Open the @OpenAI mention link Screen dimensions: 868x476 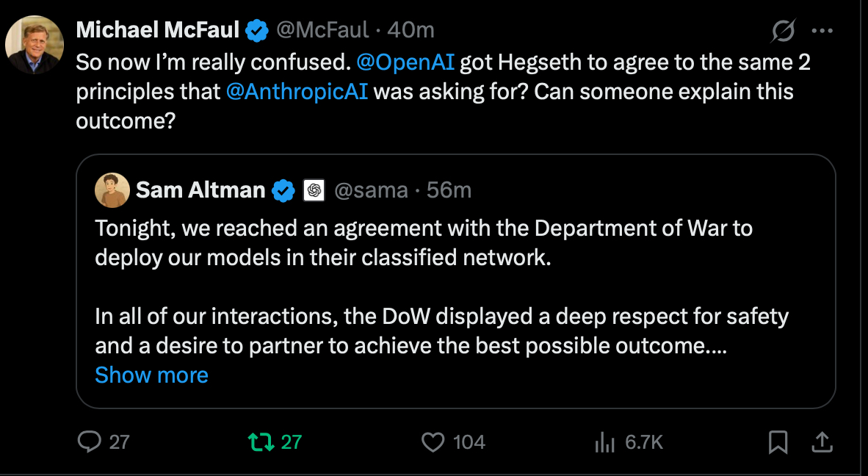[405, 62]
